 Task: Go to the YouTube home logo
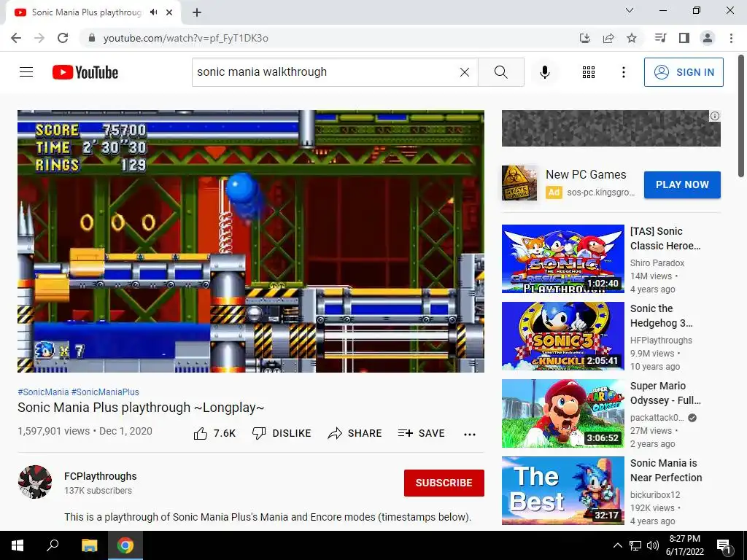point(85,72)
